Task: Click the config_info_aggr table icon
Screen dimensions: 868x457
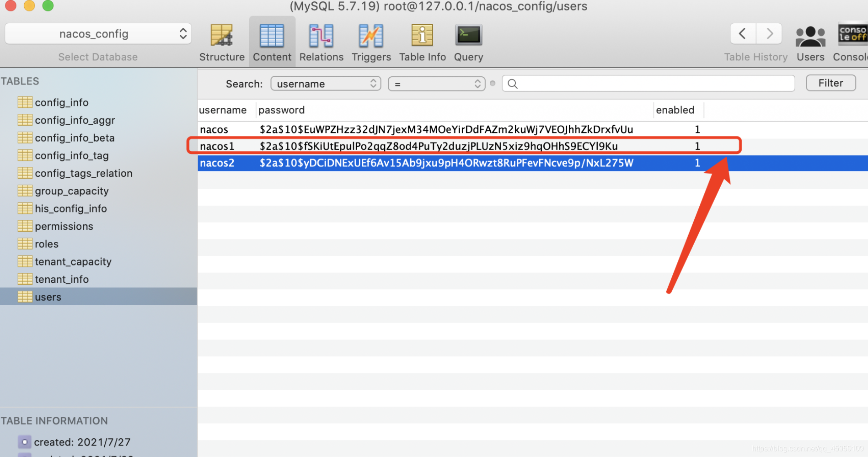Action: [x=25, y=120]
